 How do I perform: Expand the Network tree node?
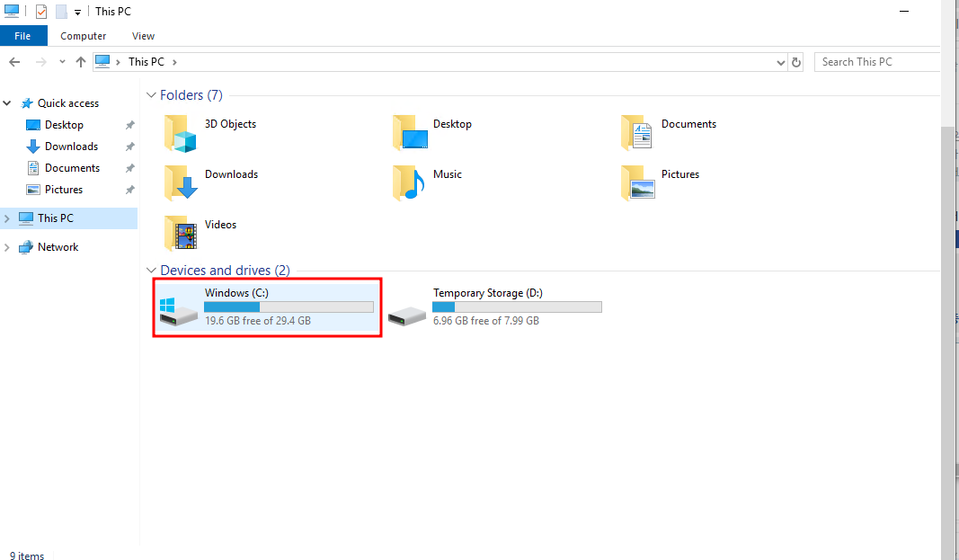coord(7,247)
